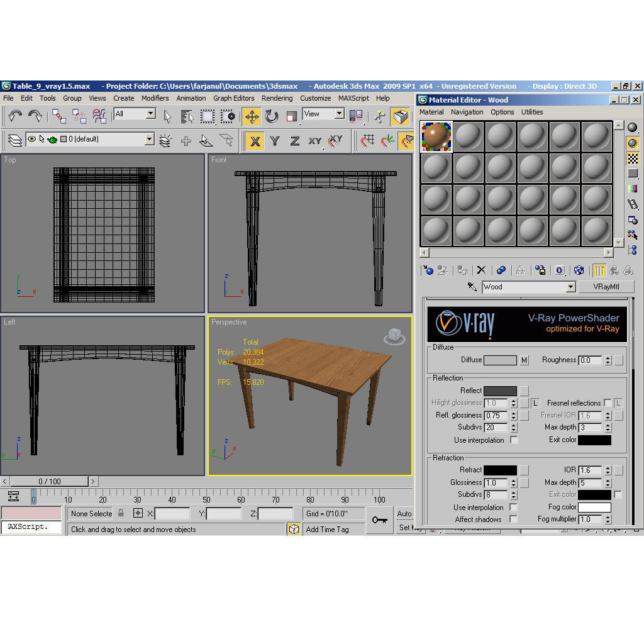Open Select by Name list icon

(x=187, y=116)
